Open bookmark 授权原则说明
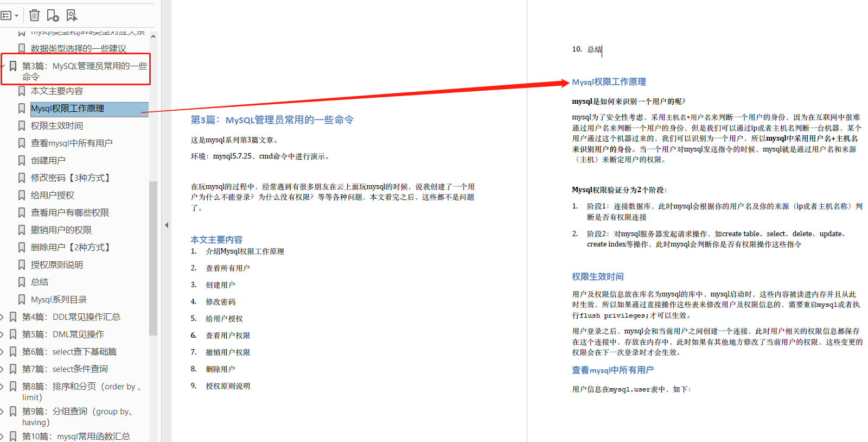 pyautogui.click(x=57, y=265)
